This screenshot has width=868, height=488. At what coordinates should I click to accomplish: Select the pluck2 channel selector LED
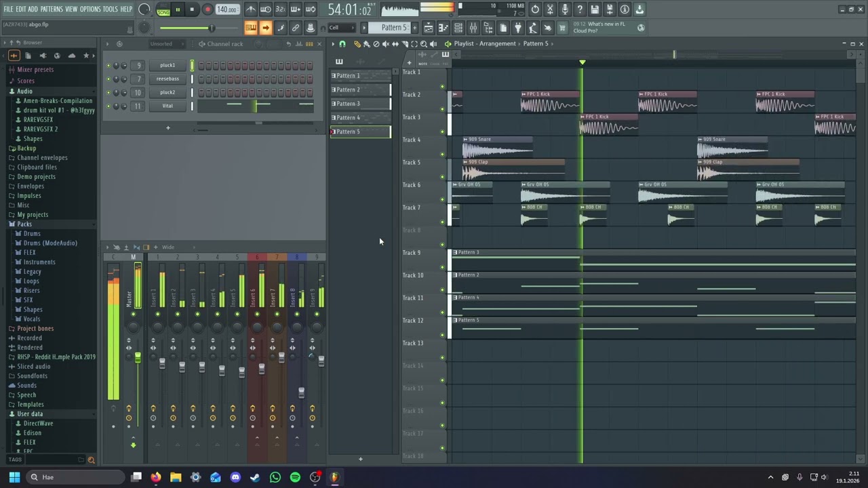point(192,92)
